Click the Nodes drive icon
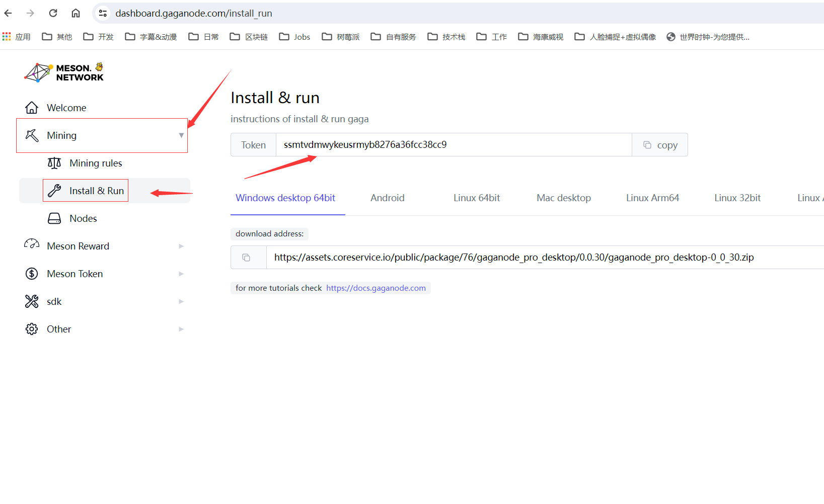The height and width of the screenshot is (504, 824). [x=54, y=218]
